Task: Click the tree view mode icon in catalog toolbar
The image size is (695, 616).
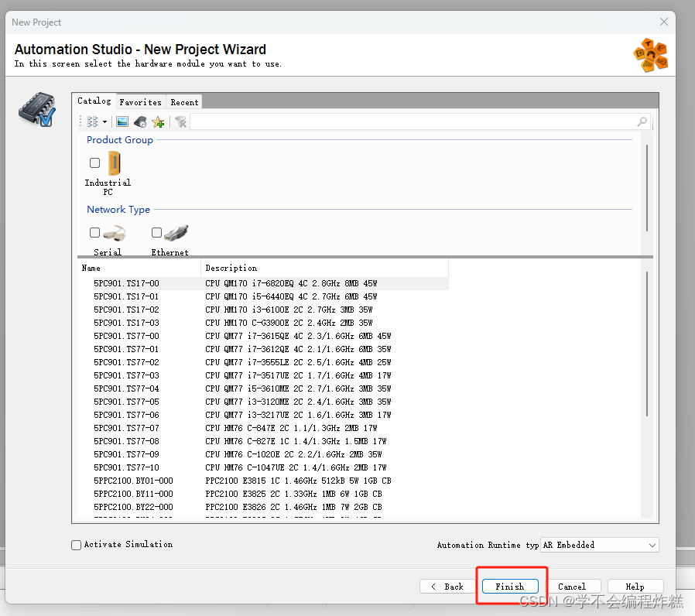Action: click(x=92, y=121)
